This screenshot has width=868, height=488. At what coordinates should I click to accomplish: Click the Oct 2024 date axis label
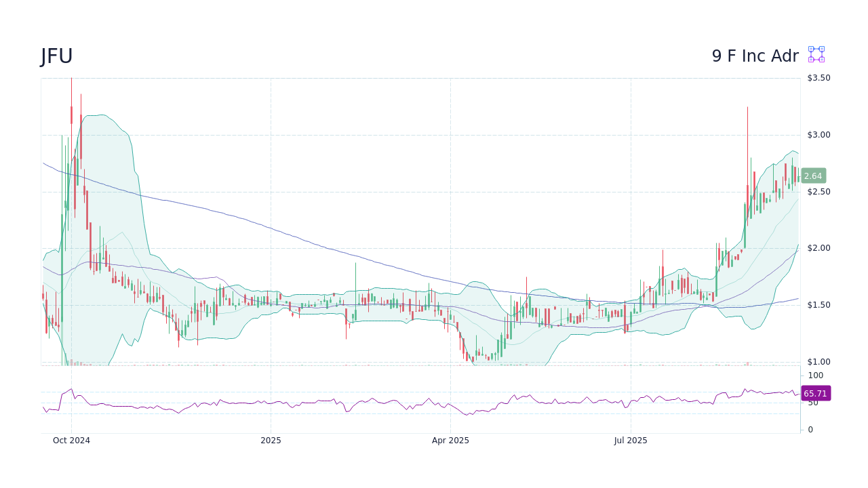point(71,441)
